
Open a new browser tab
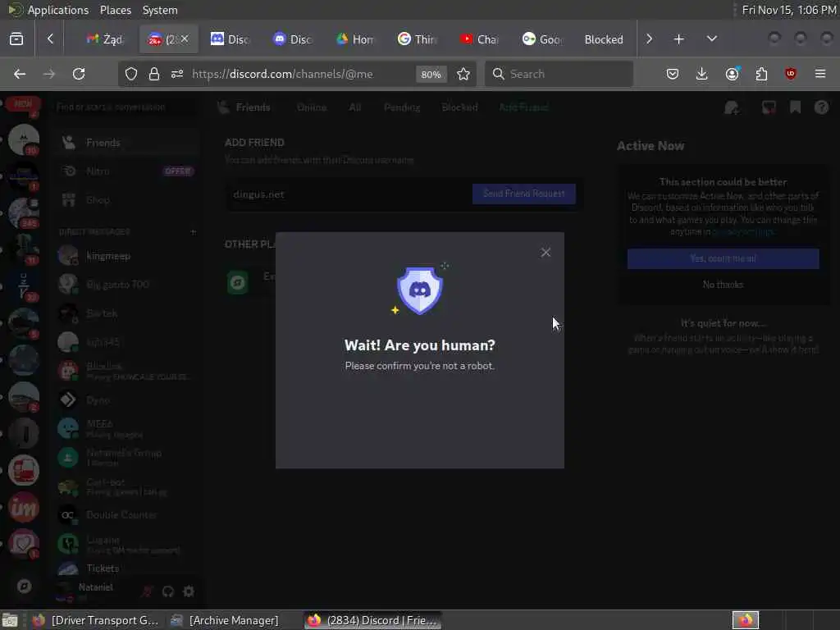[678, 39]
